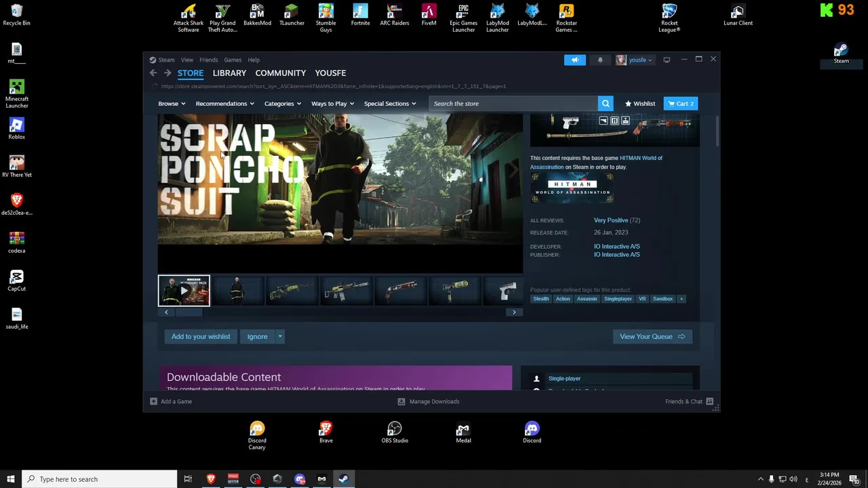The image size is (868, 488).
Task: Click the volume icon in system tray
Action: 793,479
